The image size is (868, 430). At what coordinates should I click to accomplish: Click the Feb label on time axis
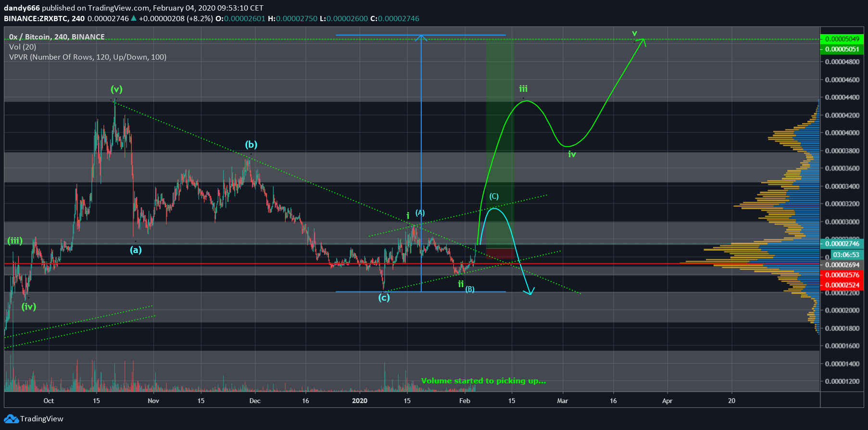pos(465,401)
